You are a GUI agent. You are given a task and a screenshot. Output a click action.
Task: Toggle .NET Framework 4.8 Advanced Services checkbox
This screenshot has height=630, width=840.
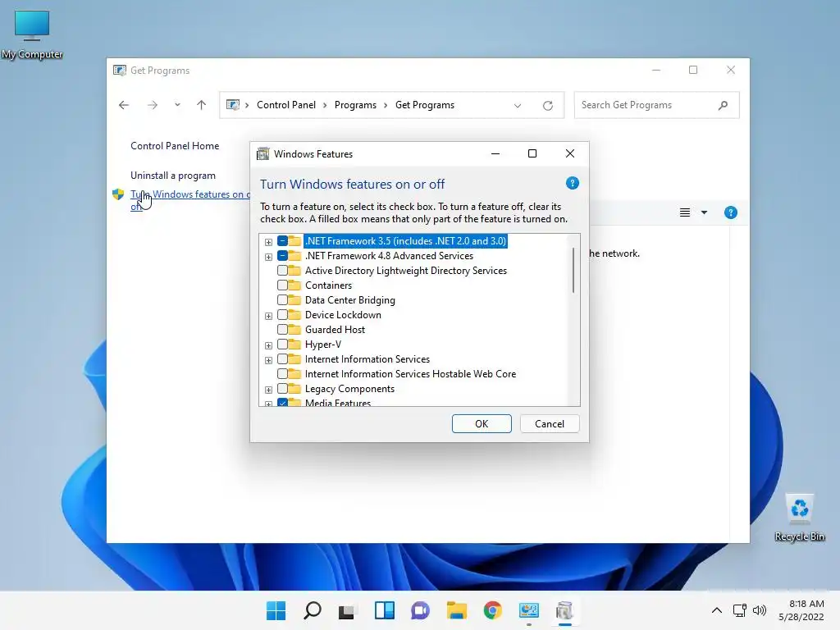click(x=282, y=256)
